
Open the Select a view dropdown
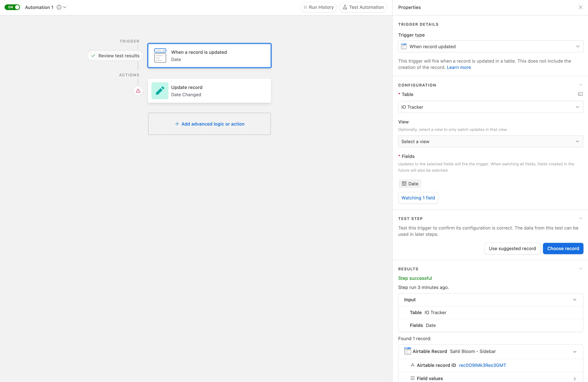pos(491,141)
